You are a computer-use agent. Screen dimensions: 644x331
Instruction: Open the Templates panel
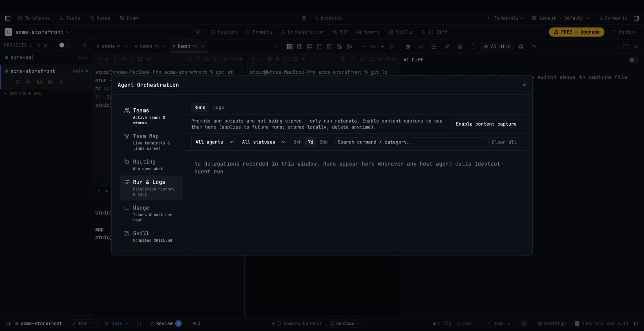(x=34, y=18)
